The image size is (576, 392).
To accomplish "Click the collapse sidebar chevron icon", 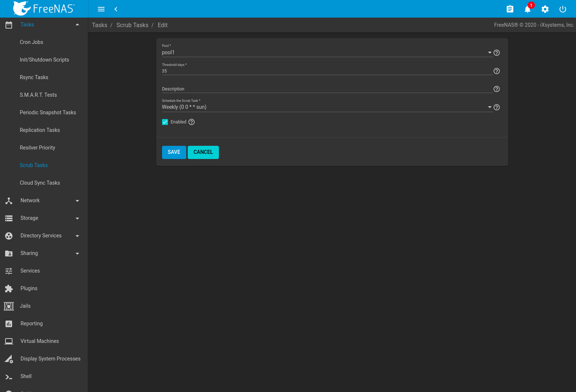I will point(116,9).
